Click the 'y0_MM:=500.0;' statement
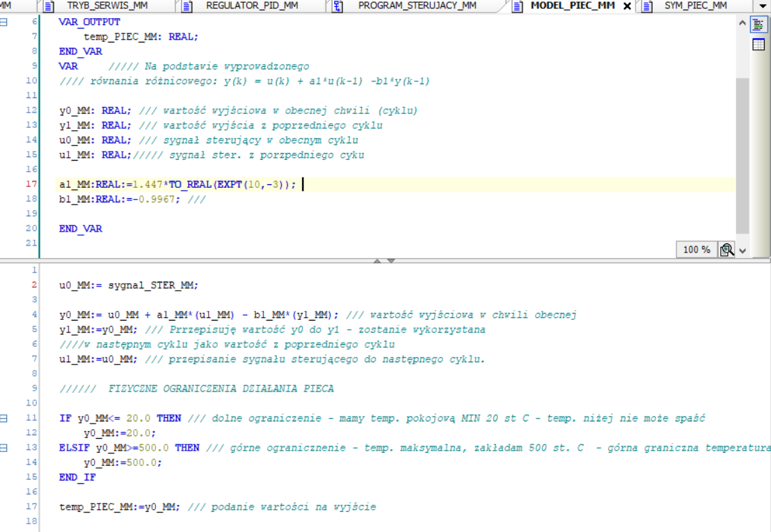Image resolution: width=771 pixels, height=532 pixels. 122,462
